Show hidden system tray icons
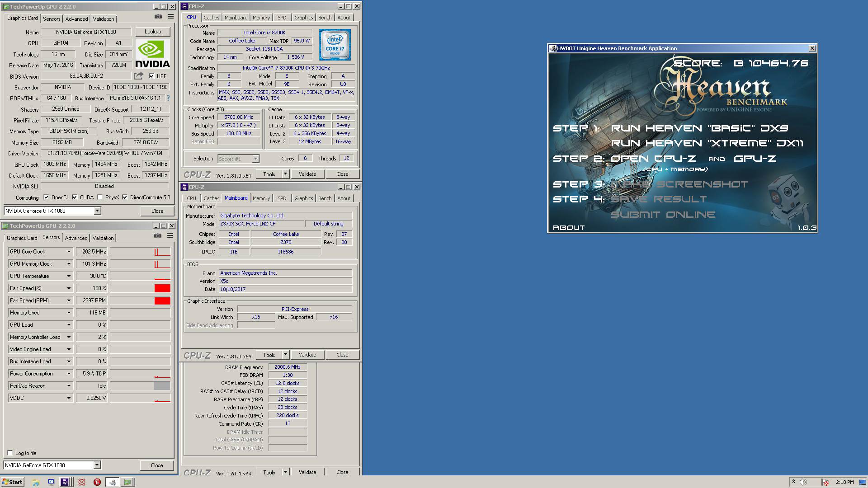This screenshot has width=868, height=488. [793, 482]
